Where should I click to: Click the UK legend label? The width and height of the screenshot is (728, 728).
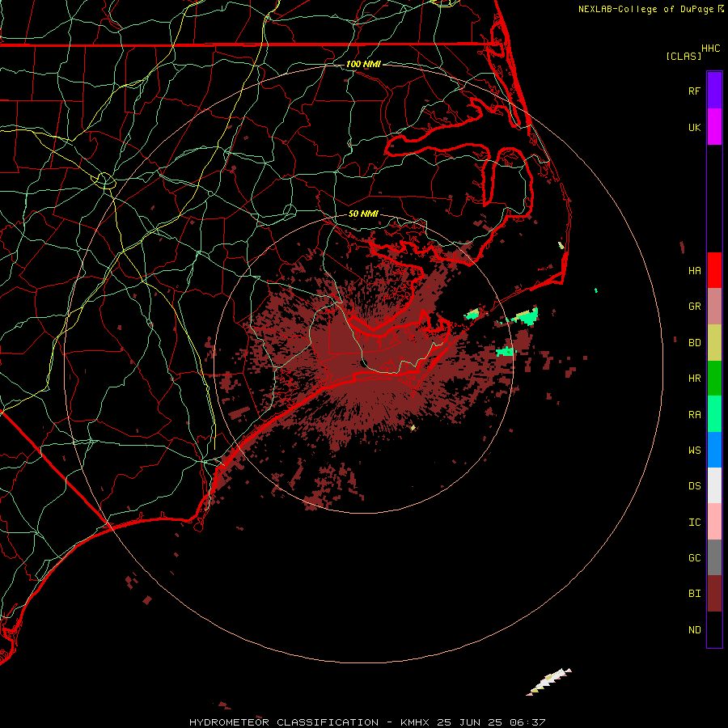(694, 127)
